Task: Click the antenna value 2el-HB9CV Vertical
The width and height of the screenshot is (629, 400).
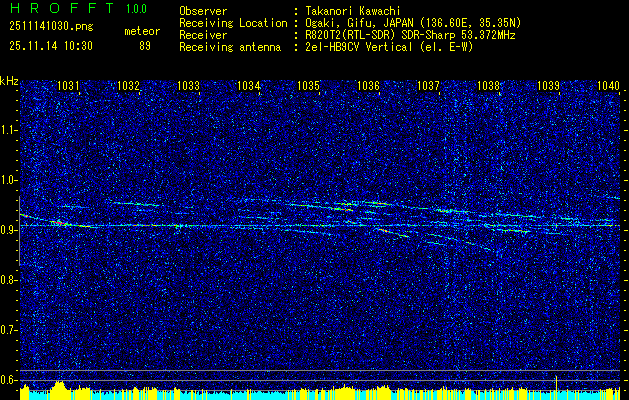Action: point(357,47)
